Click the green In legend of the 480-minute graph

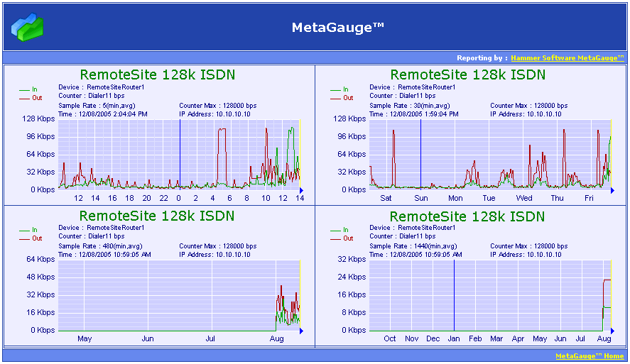point(28,230)
